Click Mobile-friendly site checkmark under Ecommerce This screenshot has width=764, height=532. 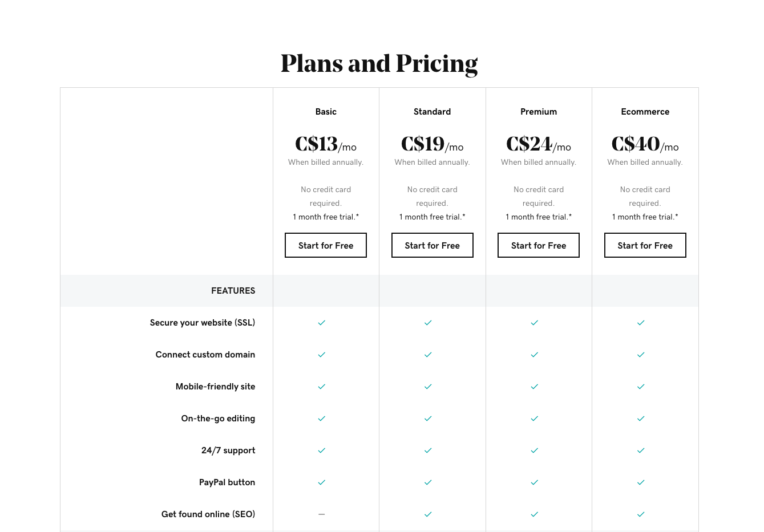[x=641, y=387]
